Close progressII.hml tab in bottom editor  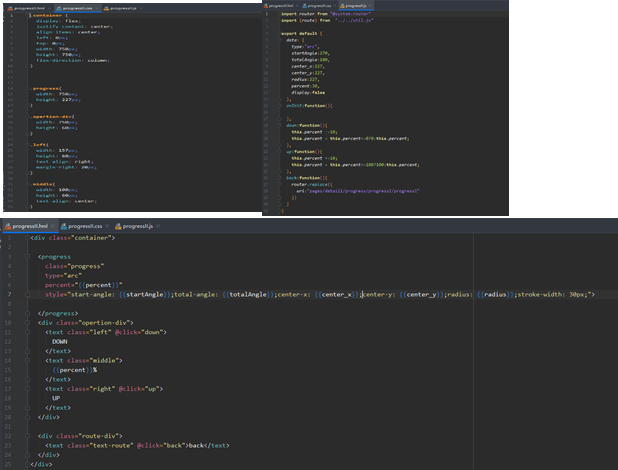[x=52, y=226]
